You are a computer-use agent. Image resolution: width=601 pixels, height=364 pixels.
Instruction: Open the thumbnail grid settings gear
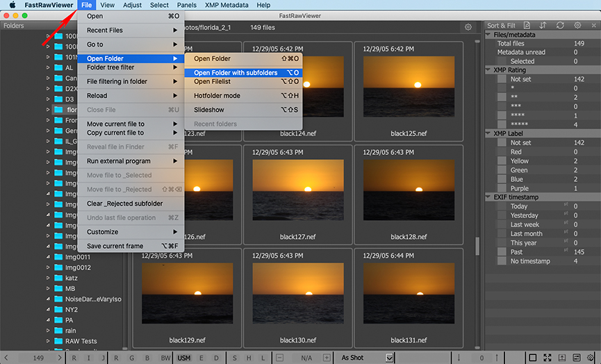468,27
